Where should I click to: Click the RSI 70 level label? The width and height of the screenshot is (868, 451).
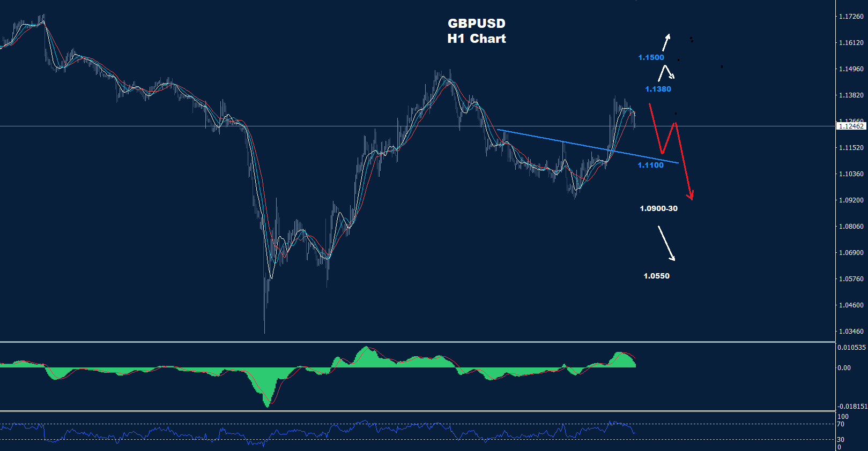(841, 424)
